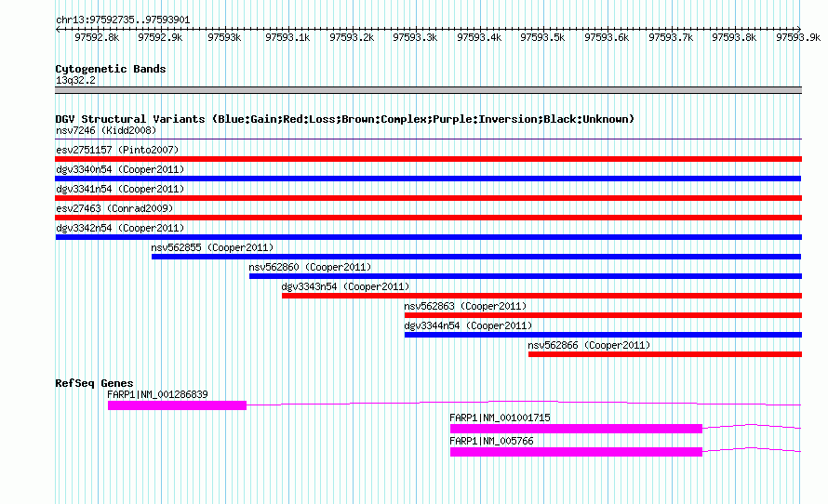Click the 13q32.2 cytogenetic band bar
This screenshot has height=504, width=828.
[x=428, y=90]
